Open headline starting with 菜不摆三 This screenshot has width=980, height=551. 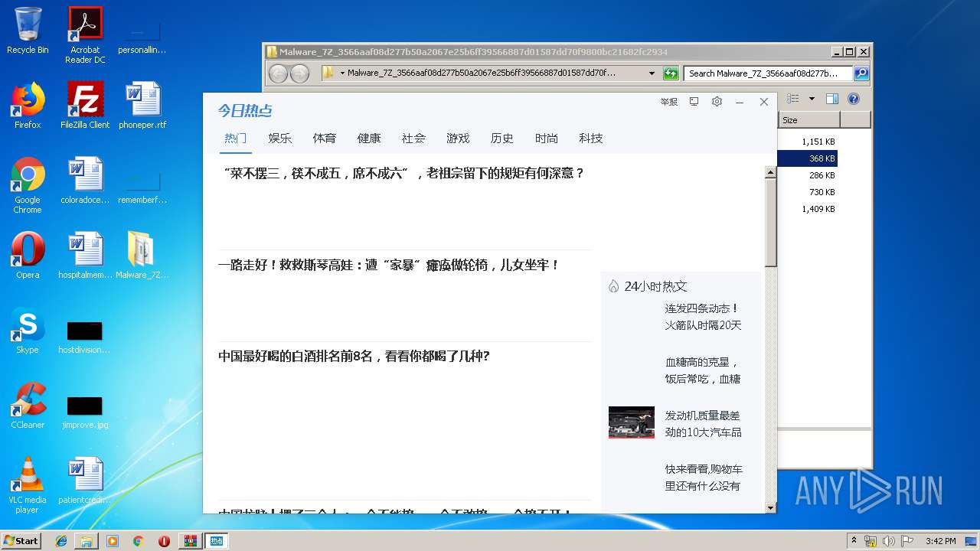(402, 173)
